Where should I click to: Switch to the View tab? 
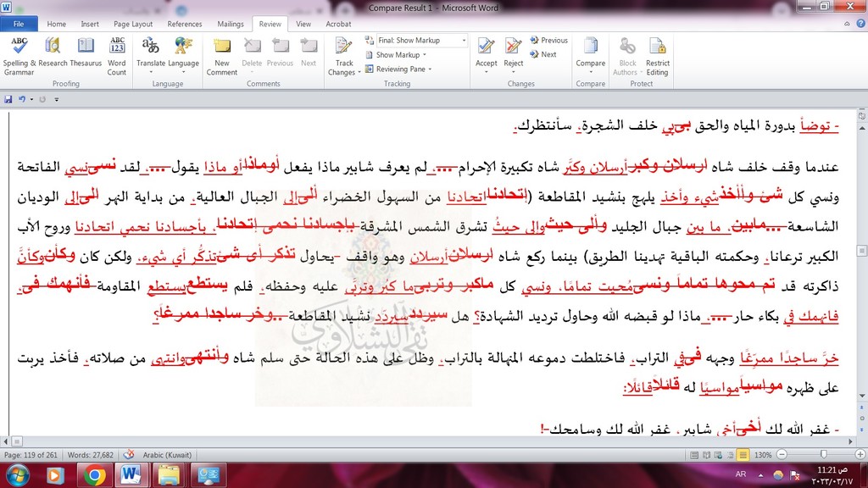coord(303,24)
